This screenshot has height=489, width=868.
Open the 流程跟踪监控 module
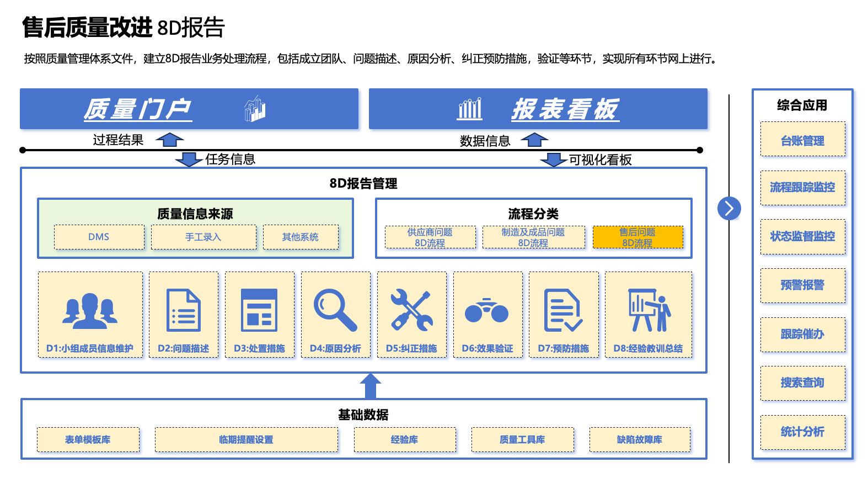click(803, 187)
